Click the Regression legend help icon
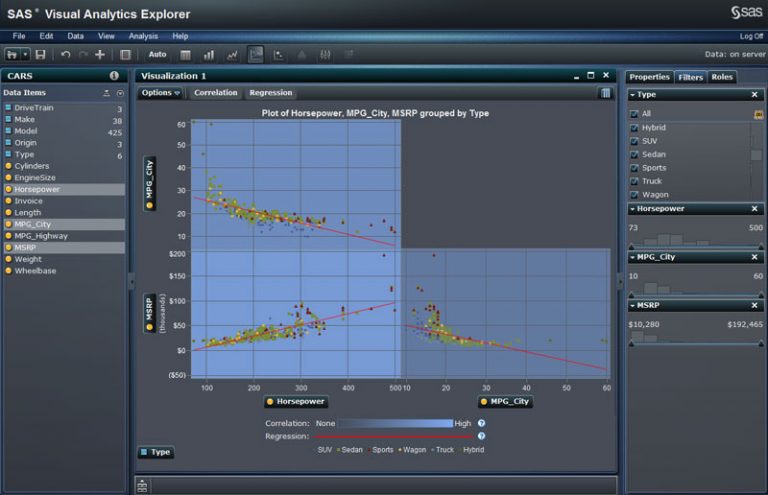The image size is (768, 495). pos(481,436)
